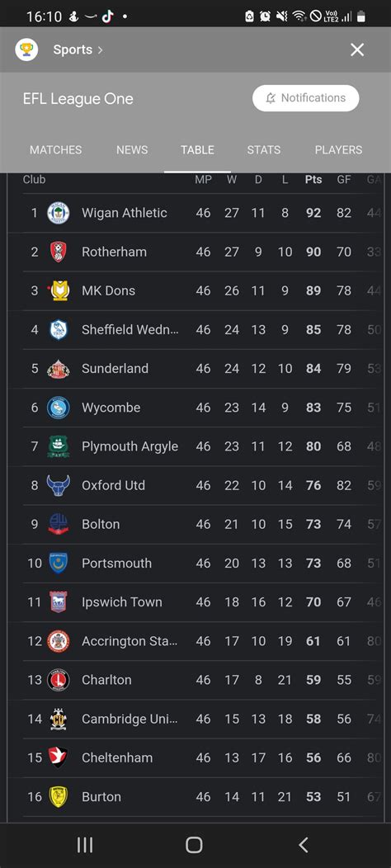Switch to the STATS tab
Screen dimensions: 391x868
[264, 150]
